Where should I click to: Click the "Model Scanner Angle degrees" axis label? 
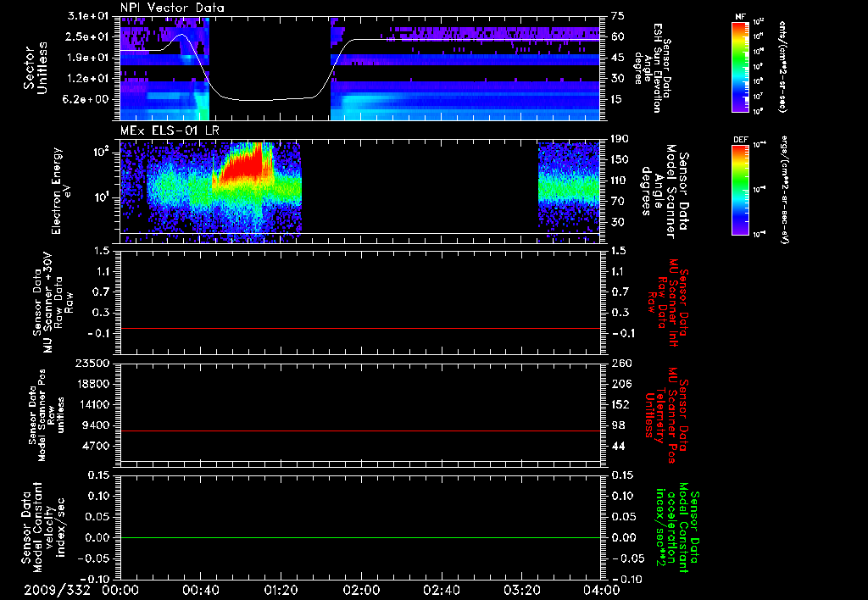(x=664, y=192)
